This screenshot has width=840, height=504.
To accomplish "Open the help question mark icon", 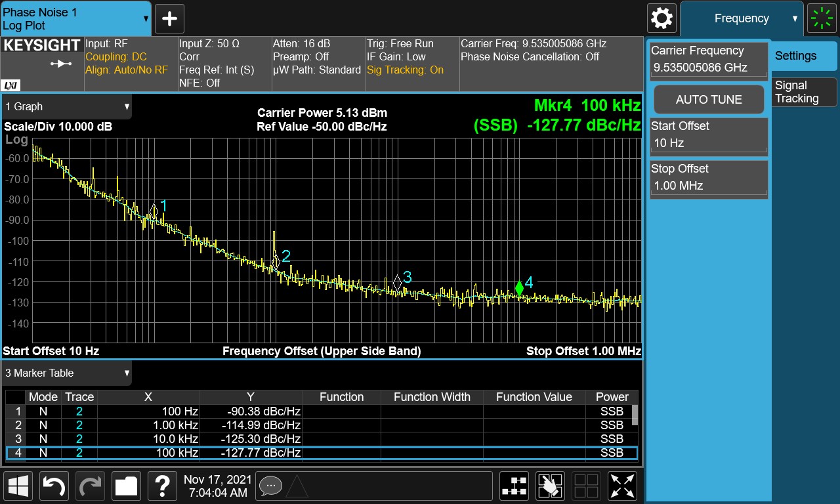I will [x=161, y=486].
